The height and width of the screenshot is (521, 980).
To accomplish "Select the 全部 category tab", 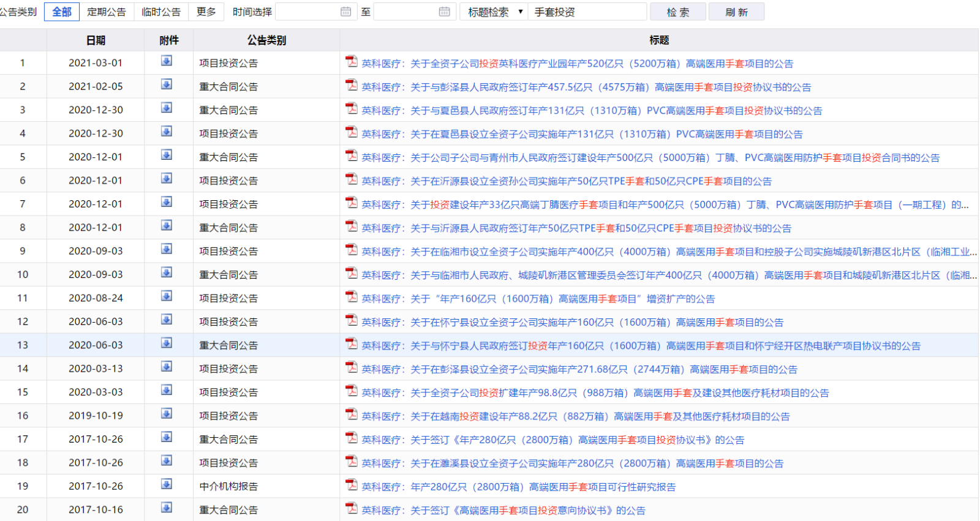I will pos(62,12).
